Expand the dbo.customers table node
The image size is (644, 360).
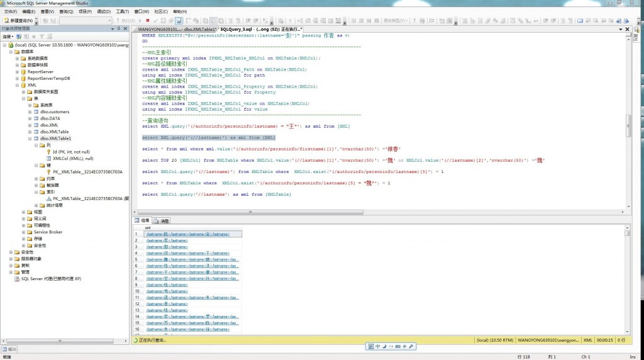30,112
